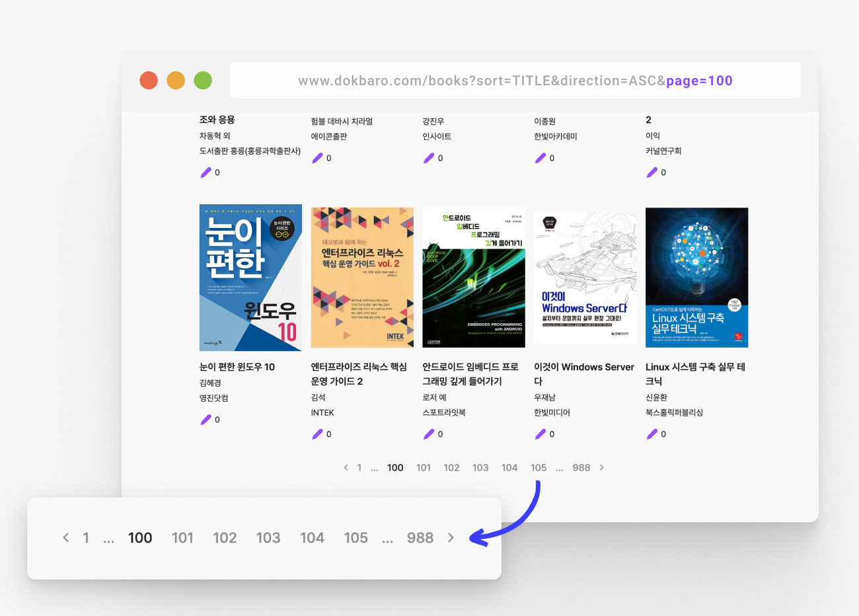859x616 pixels.
Task: Click page 100 in enlarged pagination bar
Action: click(x=140, y=537)
